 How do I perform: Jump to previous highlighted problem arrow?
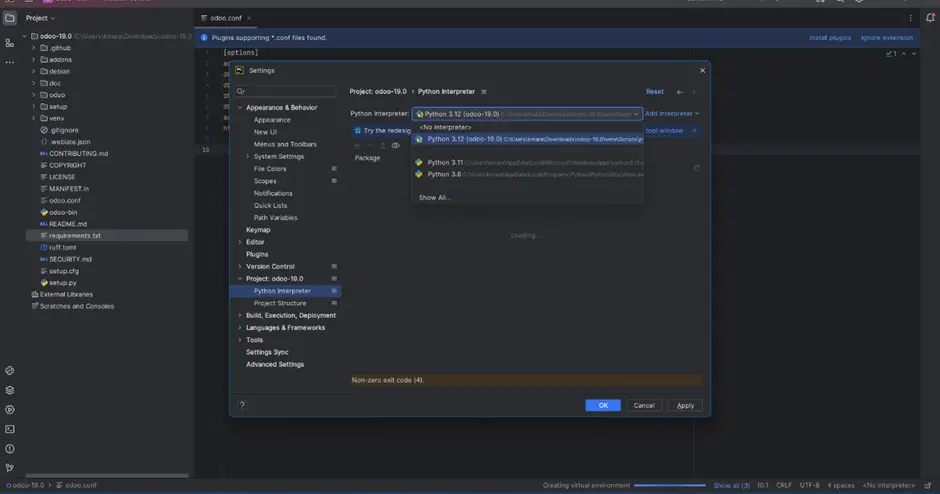904,53
